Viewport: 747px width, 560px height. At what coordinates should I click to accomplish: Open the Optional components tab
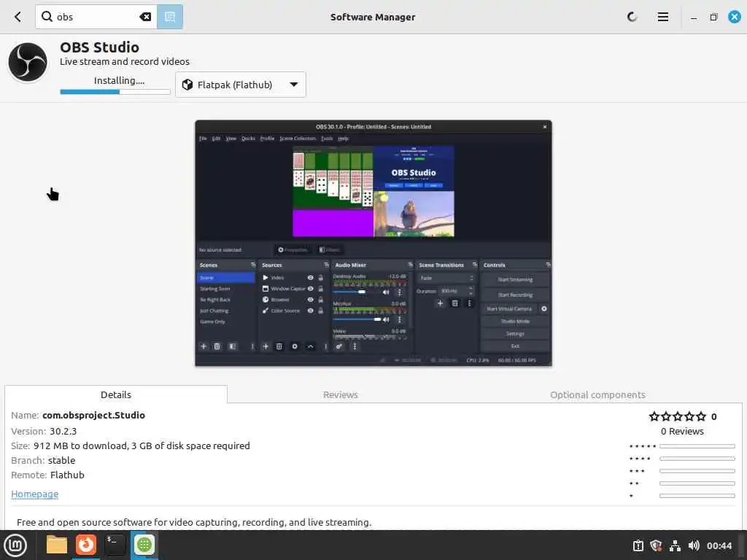click(x=597, y=394)
